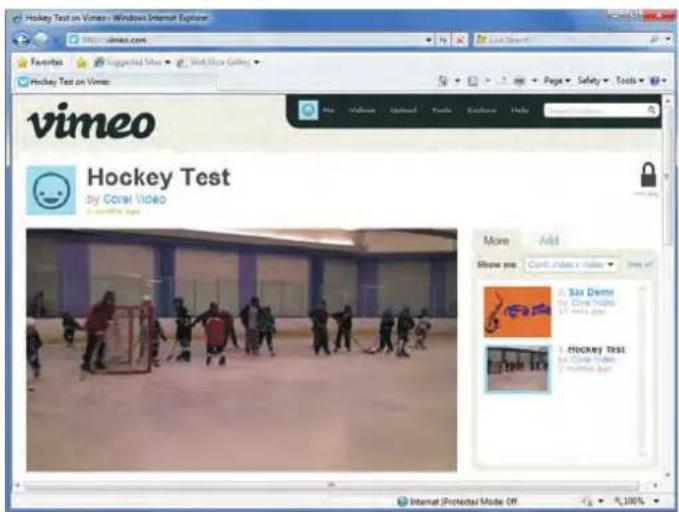Click the Print icon in command bar
The height and width of the screenshot is (512, 679).
(x=519, y=81)
